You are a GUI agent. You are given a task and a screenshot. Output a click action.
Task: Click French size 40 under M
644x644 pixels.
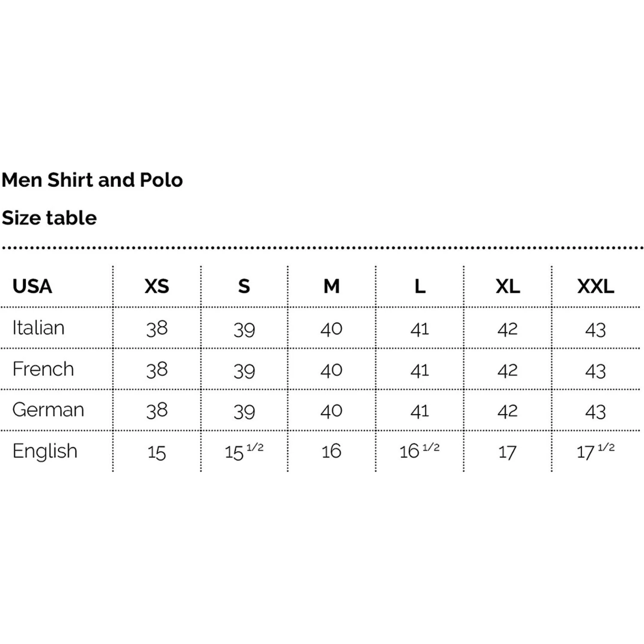(x=331, y=370)
